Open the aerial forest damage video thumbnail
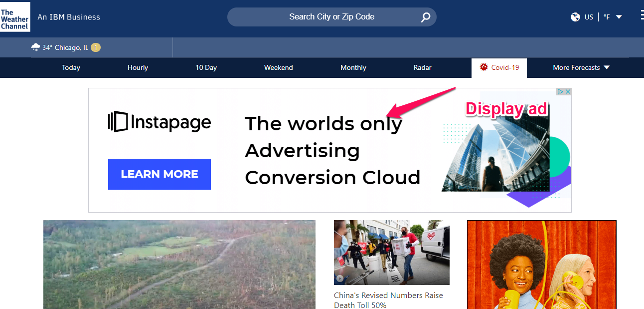644x309 pixels. coord(179,265)
